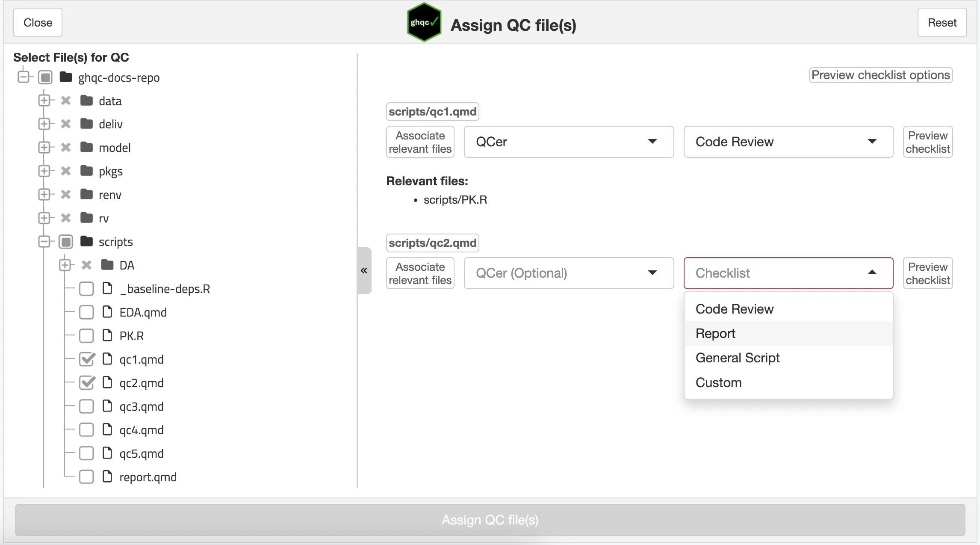The image size is (980, 545).
Task: Click the file icon next to PK.R
Action: pyautogui.click(x=107, y=335)
